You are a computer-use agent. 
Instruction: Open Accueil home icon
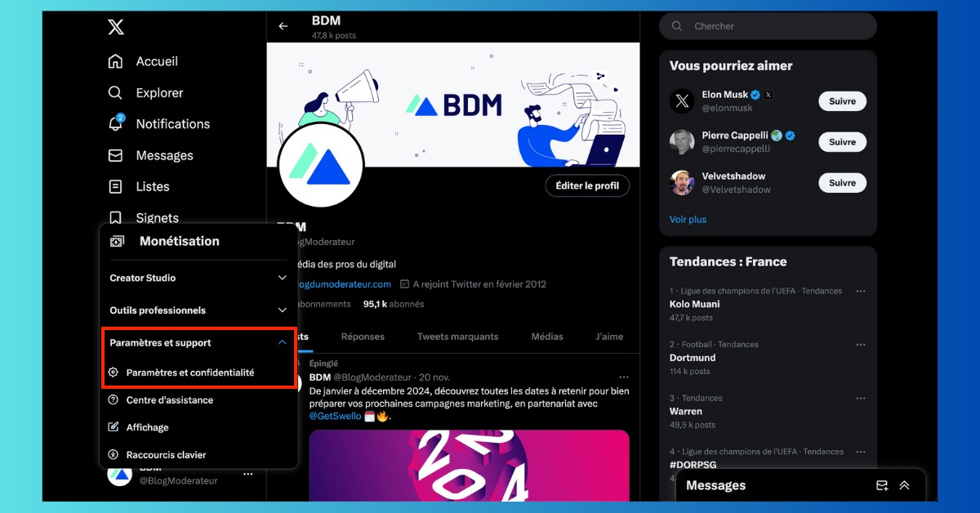tap(116, 61)
